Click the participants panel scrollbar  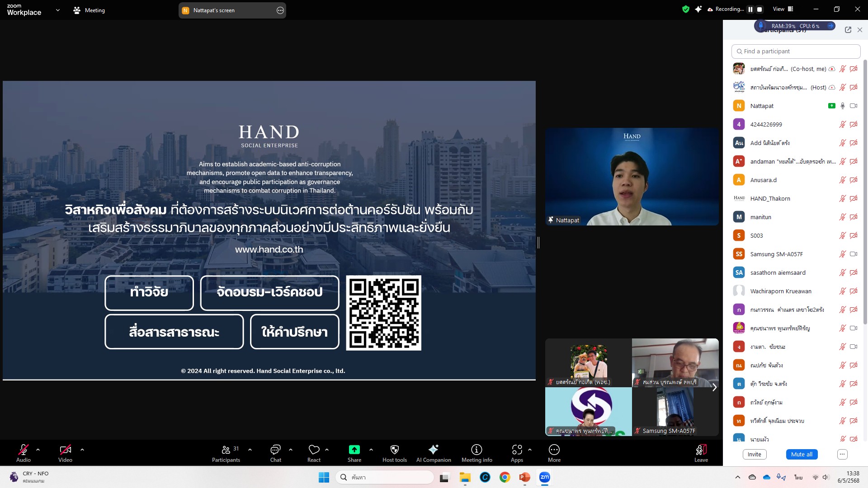click(x=865, y=192)
